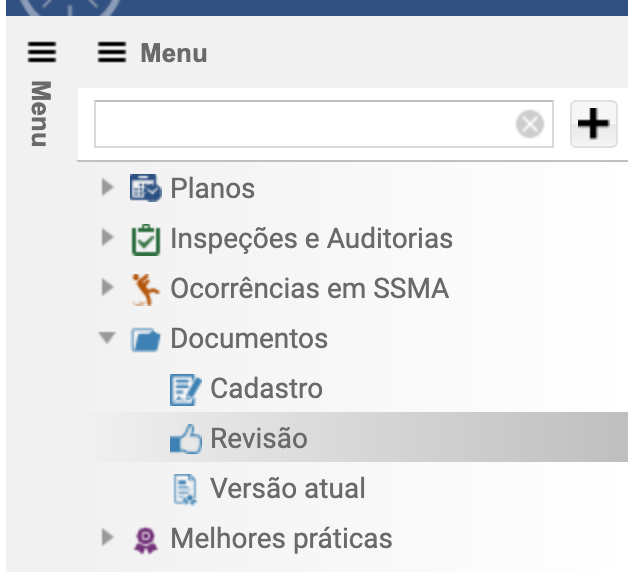Click the Inspeções e Auditorias clipboard icon

[146, 239]
